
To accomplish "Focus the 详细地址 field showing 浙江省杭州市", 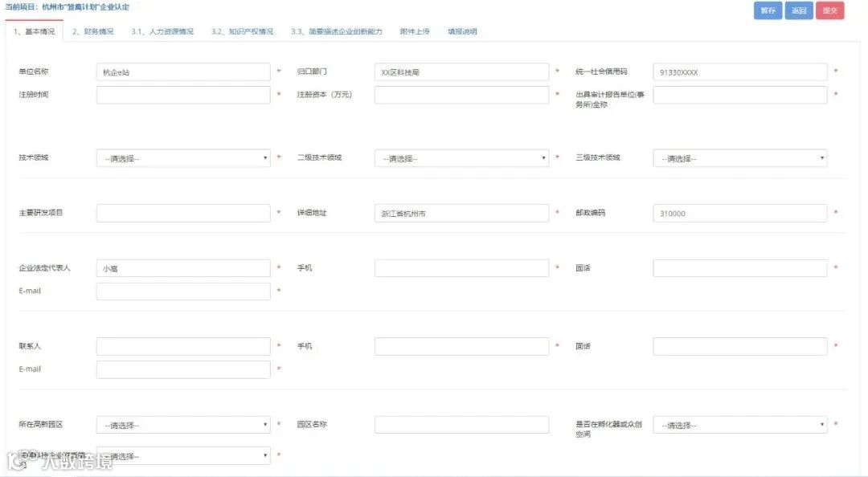I will (x=461, y=213).
